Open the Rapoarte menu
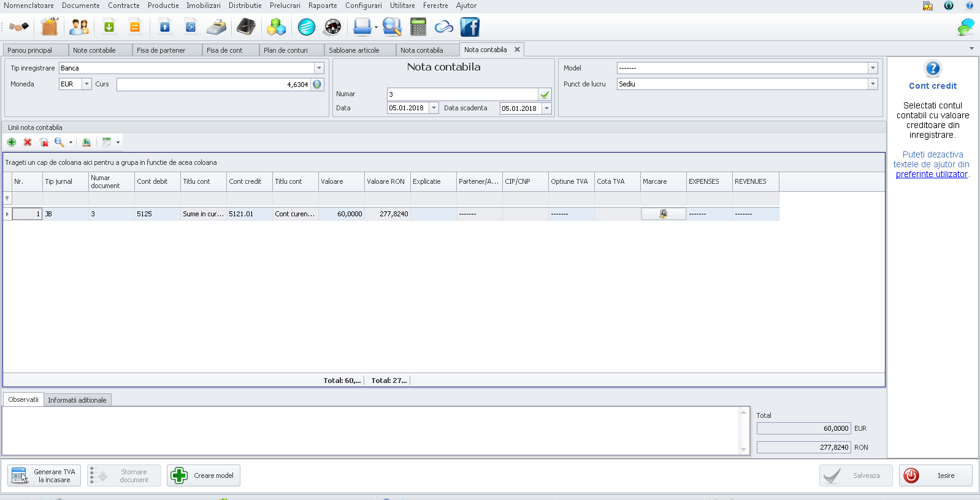This screenshot has height=500, width=980. tap(323, 6)
